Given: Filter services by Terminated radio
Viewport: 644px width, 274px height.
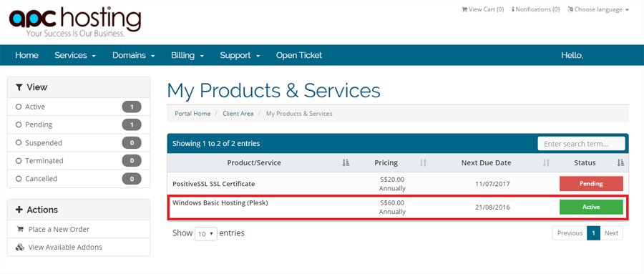Looking at the screenshot, I should (x=18, y=161).
